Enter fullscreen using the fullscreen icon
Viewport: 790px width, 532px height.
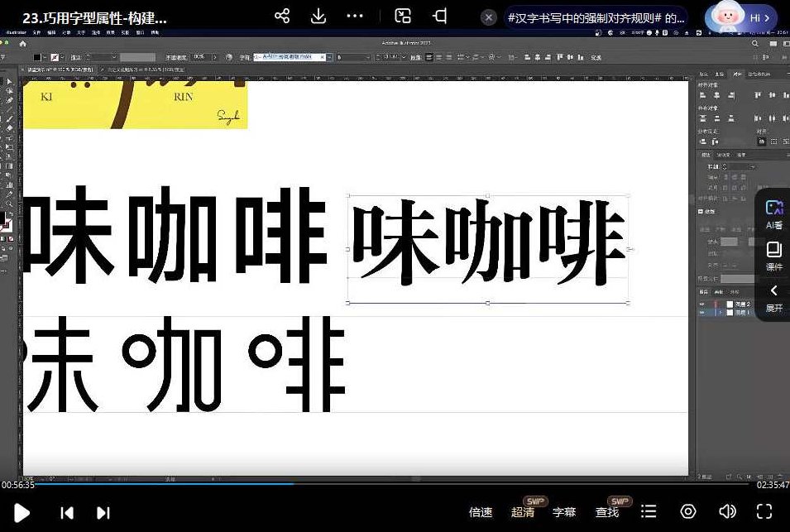pos(764,513)
